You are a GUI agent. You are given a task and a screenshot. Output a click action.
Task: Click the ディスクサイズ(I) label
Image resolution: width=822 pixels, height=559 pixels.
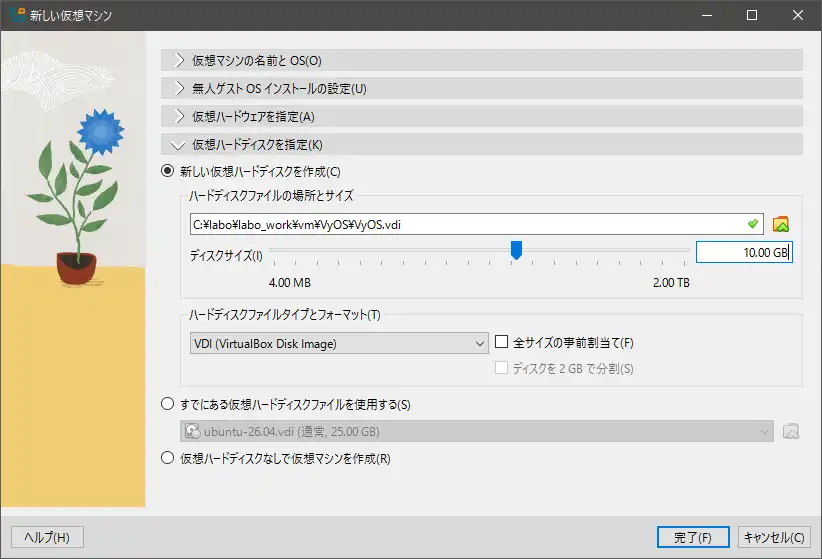[226, 255]
